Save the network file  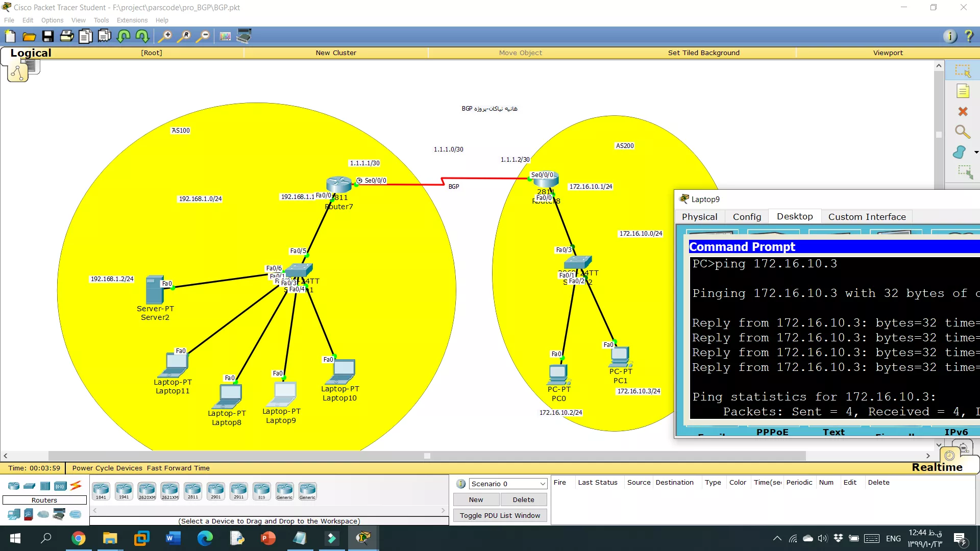point(48,36)
